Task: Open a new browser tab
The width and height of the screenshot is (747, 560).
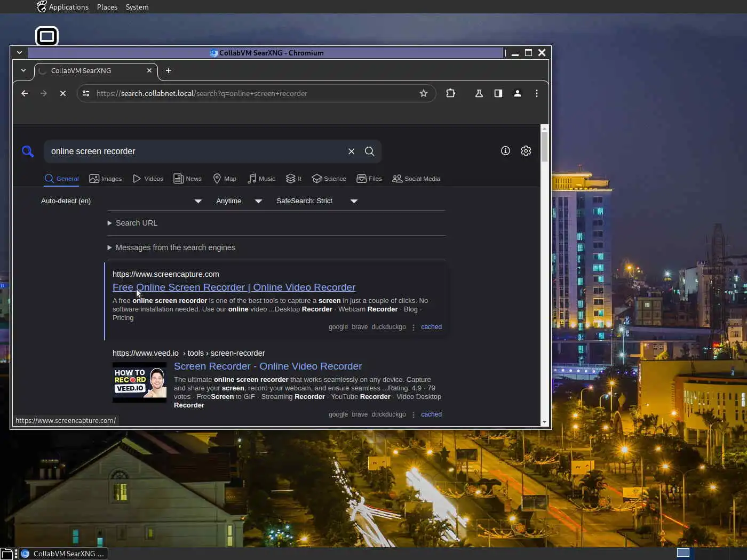Action: 169,70
